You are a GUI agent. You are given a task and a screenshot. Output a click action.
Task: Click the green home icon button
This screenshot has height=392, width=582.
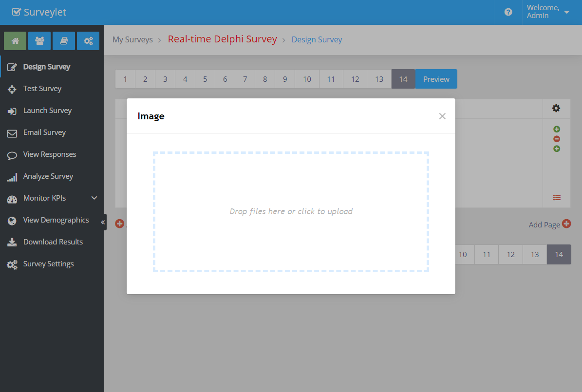(x=15, y=41)
